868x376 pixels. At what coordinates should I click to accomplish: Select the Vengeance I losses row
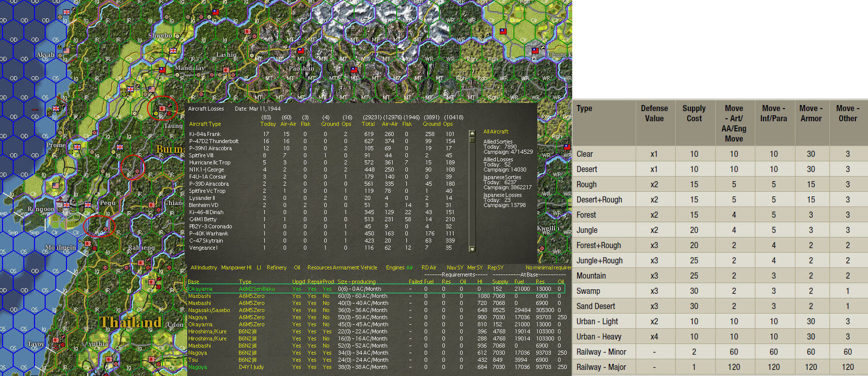click(x=322, y=248)
